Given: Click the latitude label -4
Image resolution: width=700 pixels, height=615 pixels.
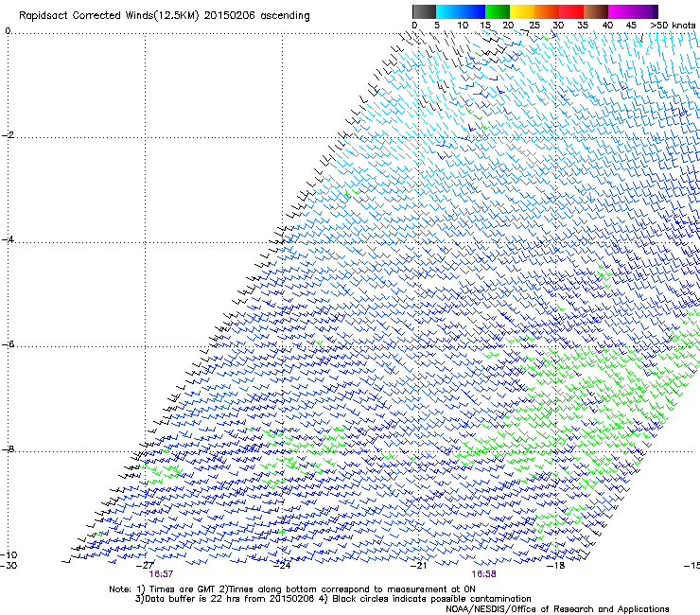Looking at the screenshot, I should 8,239.
